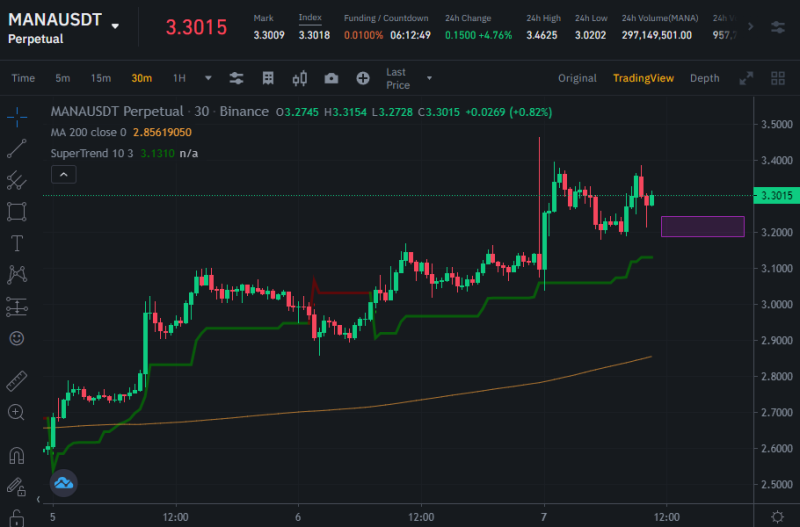Open the Last Price dropdown
The width and height of the screenshot is (800, 527).
coord(409,78)
